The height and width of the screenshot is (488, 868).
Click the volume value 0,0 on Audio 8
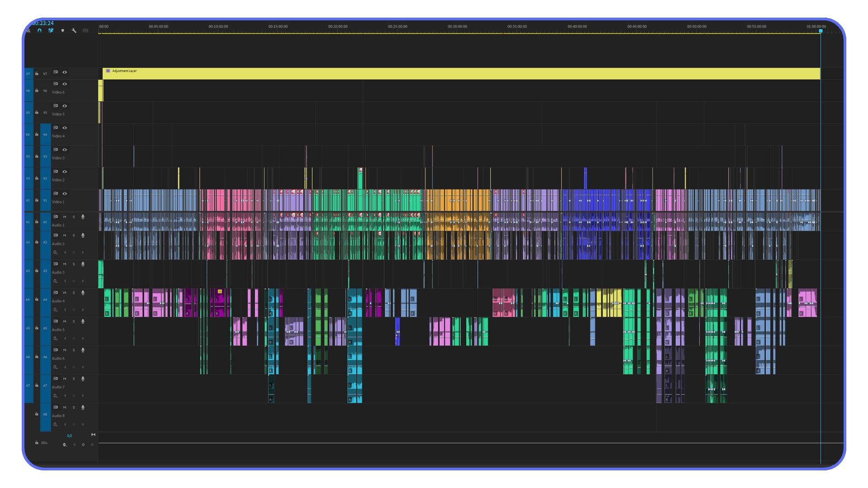[70, 435]
